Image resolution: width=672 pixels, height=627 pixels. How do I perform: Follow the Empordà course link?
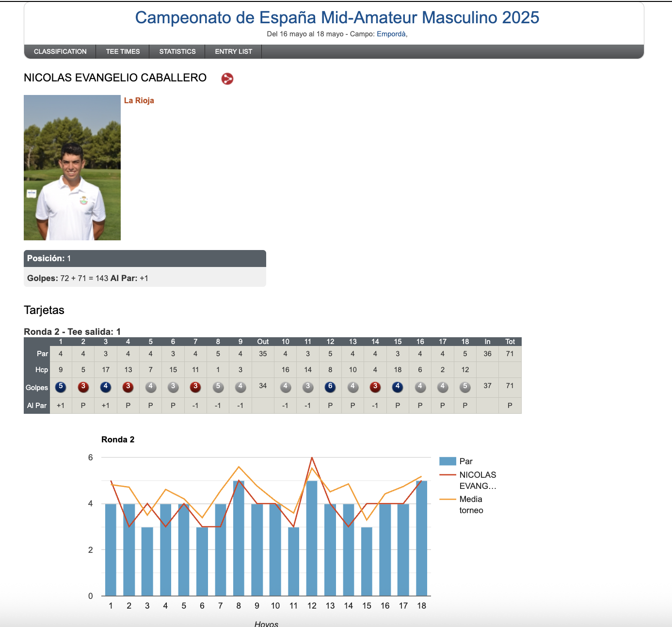pos(391,34)
